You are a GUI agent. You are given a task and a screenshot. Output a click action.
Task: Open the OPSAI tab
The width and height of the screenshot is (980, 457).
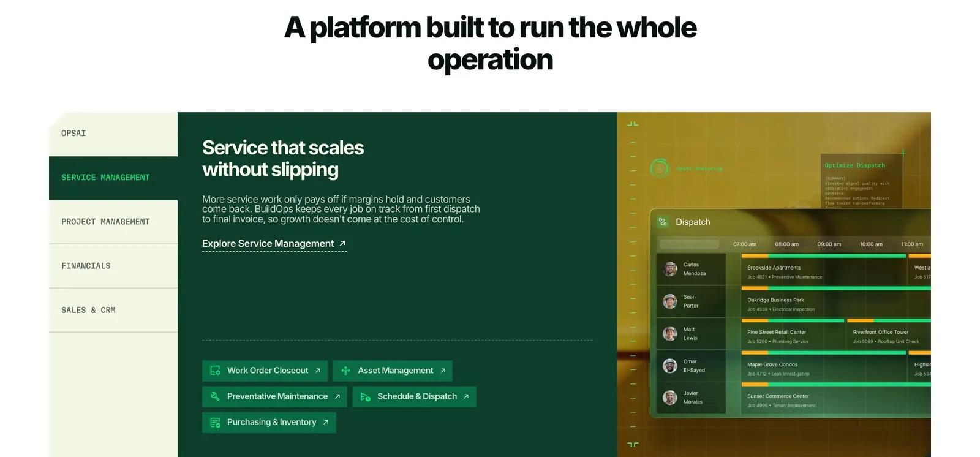113,134
